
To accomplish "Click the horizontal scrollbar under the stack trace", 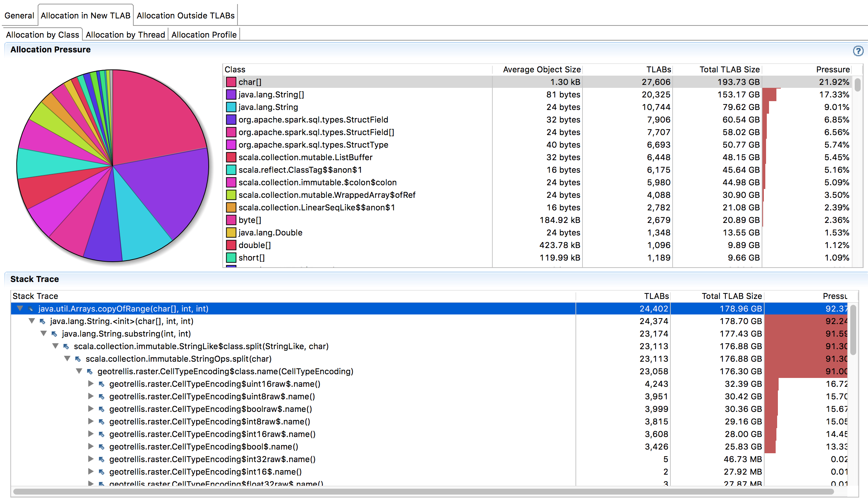I will click(423, 491).
